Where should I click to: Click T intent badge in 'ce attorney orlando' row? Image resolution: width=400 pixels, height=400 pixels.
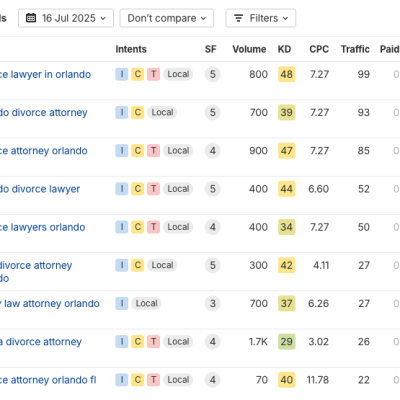coord(154,151)
